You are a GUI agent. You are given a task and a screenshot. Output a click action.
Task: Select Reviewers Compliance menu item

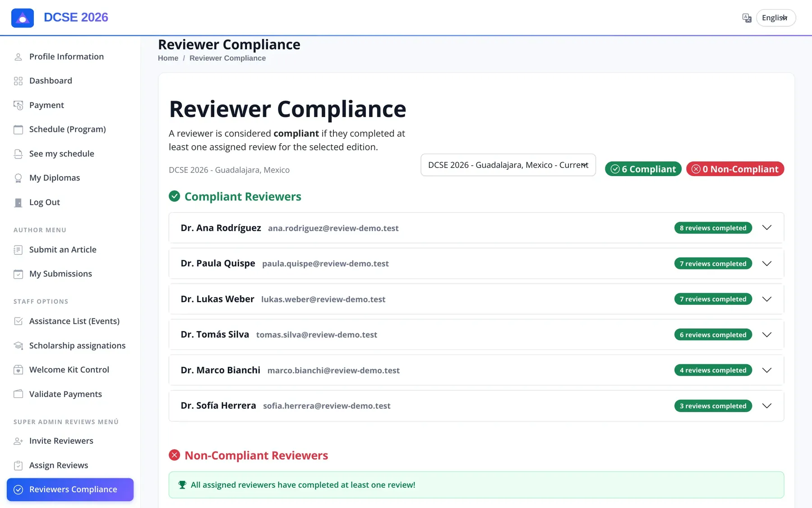(70, 489)
